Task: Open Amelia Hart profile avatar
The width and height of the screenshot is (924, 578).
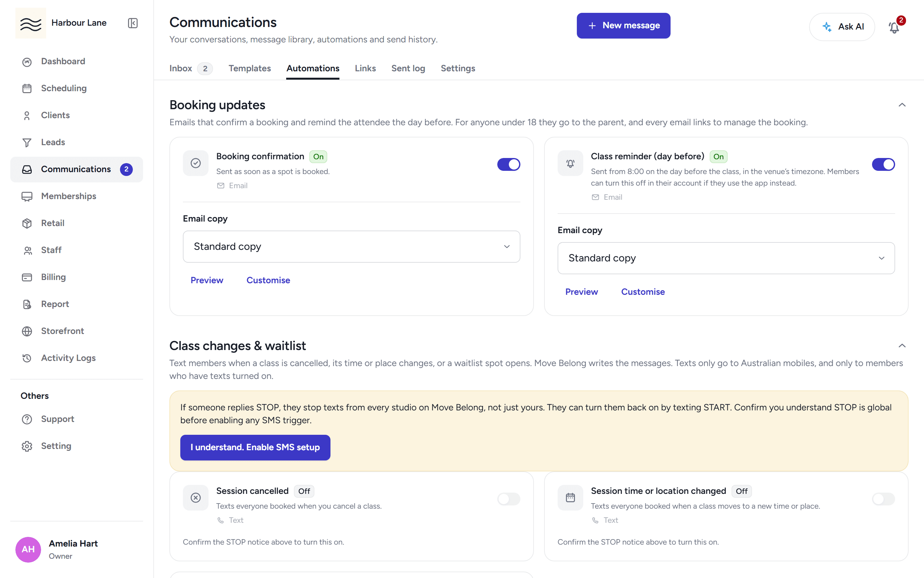Action: tap(28, 549)
